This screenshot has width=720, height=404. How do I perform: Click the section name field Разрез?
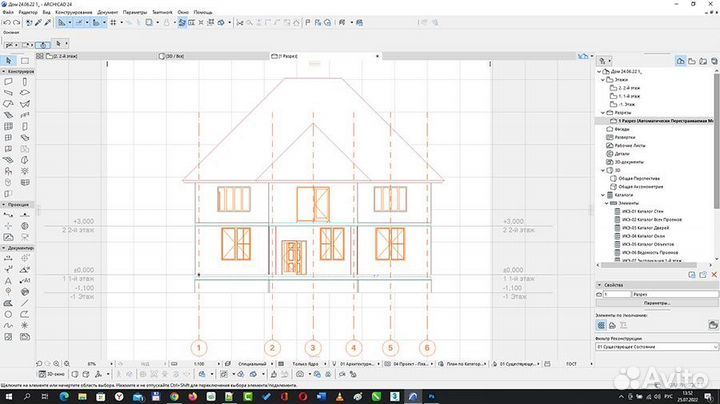coord(672,294)
